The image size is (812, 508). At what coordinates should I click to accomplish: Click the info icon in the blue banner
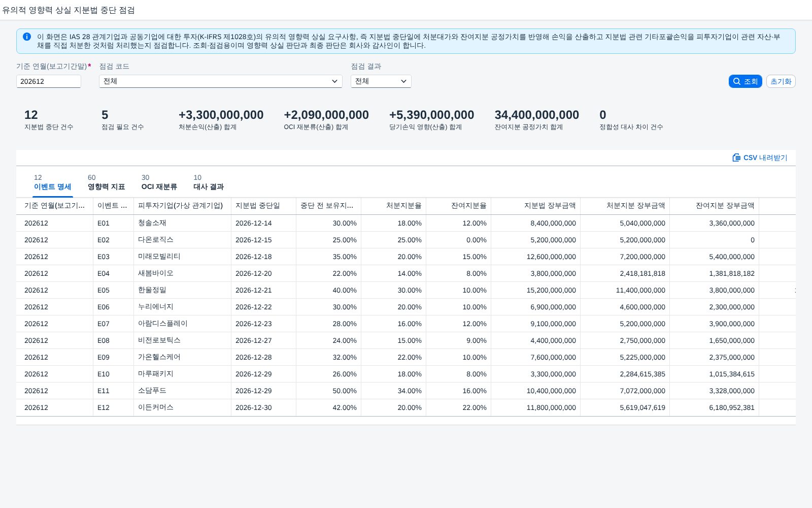tap(27, 37)
